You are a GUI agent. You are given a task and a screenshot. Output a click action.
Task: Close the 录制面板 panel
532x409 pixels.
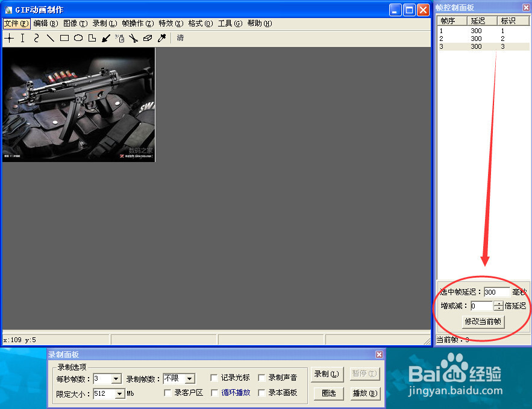click(379, 354)
